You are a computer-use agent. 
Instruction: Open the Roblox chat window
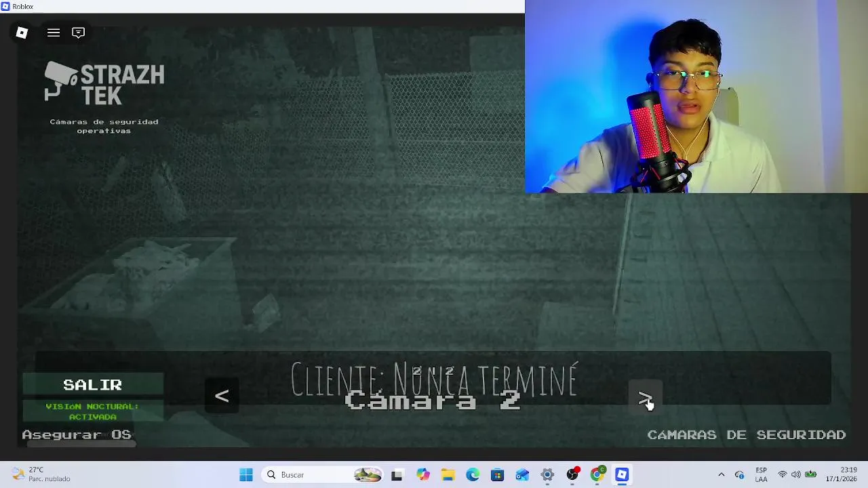pos(79,33)
